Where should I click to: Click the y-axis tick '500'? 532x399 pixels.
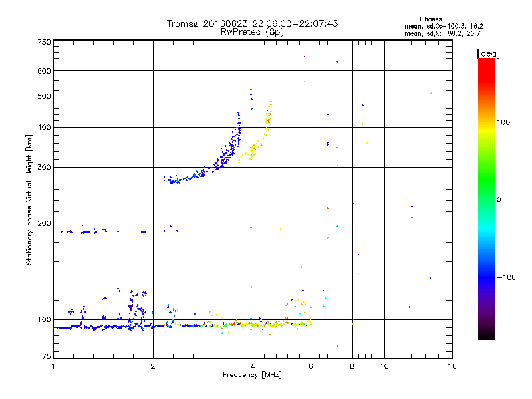[x=45, y=96]
